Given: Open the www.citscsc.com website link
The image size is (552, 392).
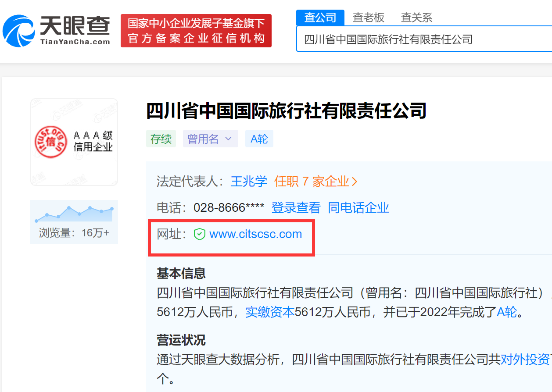Looking at the screenshot, I should coord(254,234).
